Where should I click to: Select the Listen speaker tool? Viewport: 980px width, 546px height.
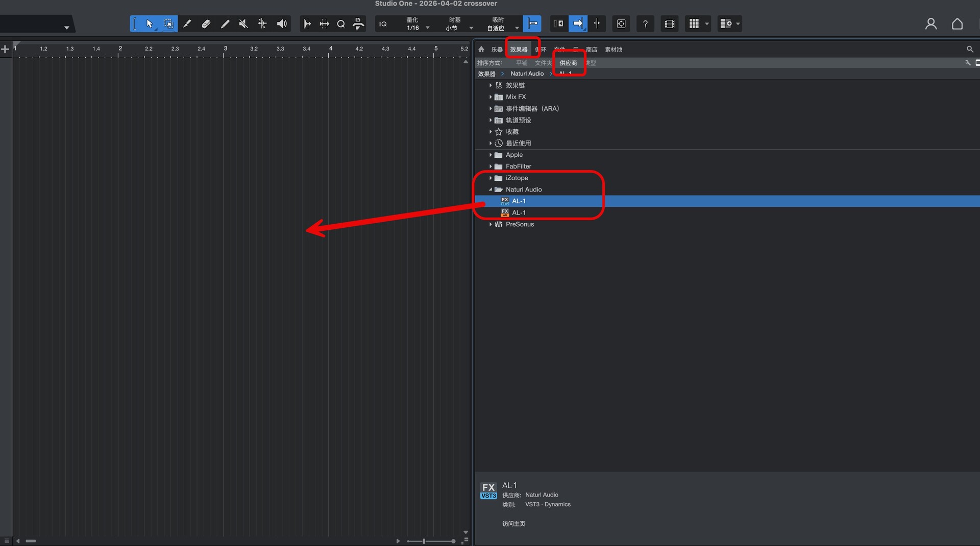[x=281, y=24]
